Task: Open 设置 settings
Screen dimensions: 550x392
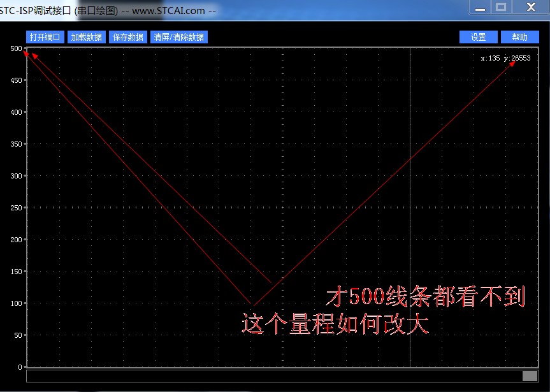Action: [x=479, y=37]
